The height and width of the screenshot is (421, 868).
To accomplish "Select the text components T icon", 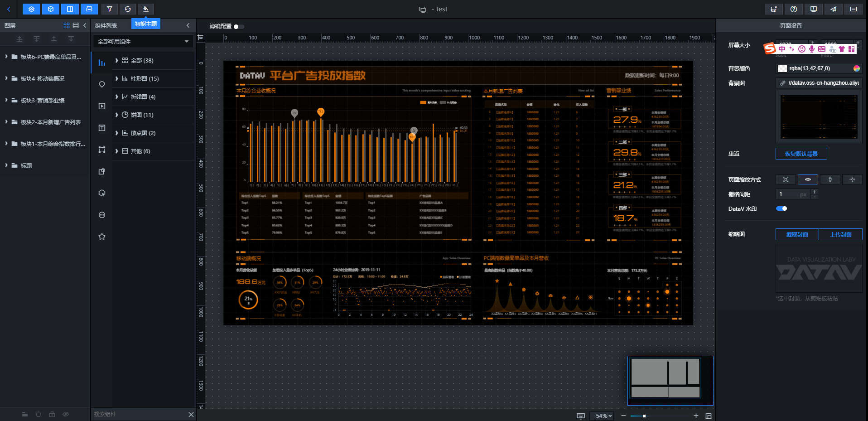I will point(102,128).
